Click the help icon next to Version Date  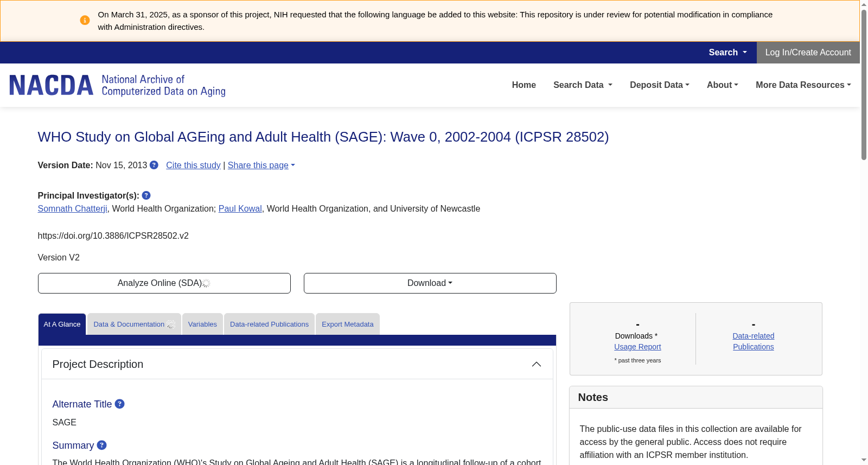point(154,165)
